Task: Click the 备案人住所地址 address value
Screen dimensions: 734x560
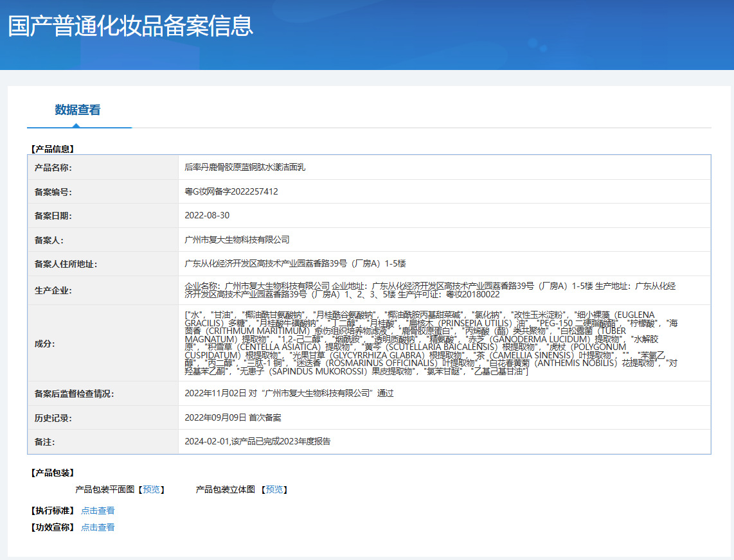Action: (x=295, y=263)
